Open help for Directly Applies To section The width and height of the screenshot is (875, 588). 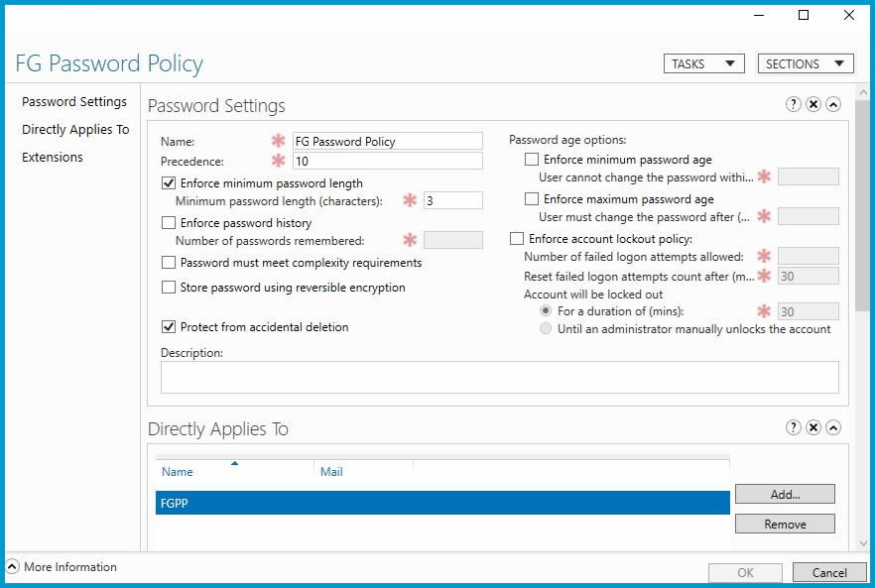click(793, 427)
